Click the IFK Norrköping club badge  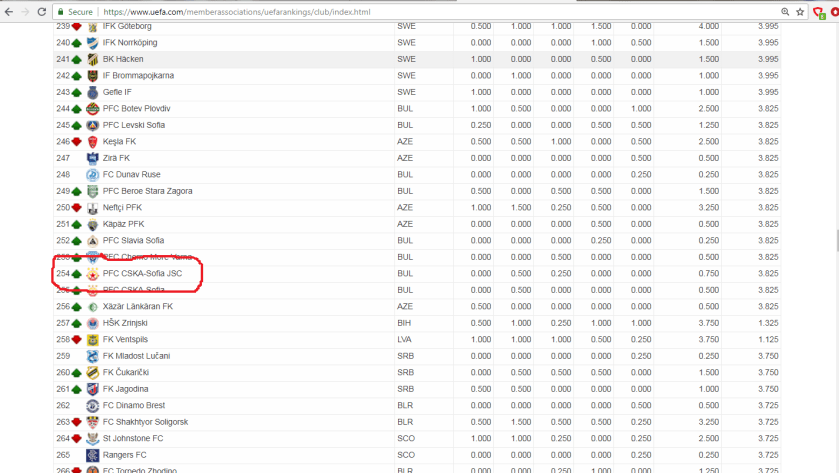coord(92,43)
